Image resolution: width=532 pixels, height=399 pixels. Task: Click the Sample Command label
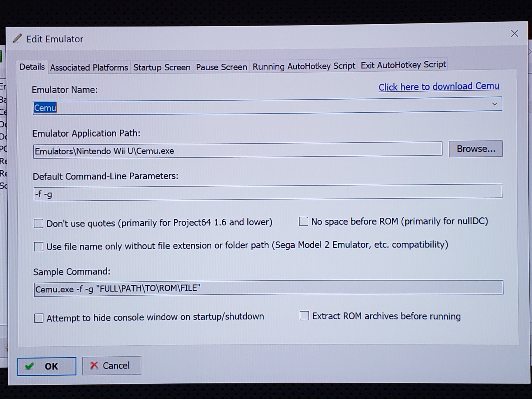tap(72, 272)
